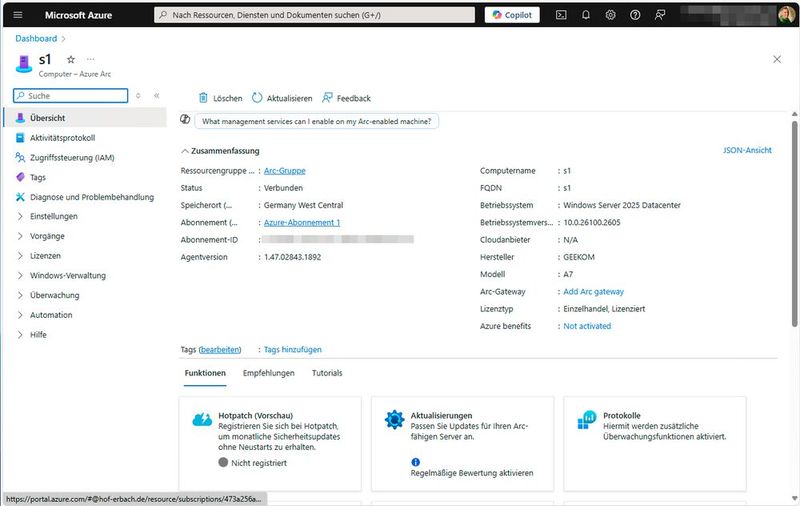Open the Aktualisierungen card title
Viewport: 800px width, 506px height.
pyautogui.click(x=441, y=415)
